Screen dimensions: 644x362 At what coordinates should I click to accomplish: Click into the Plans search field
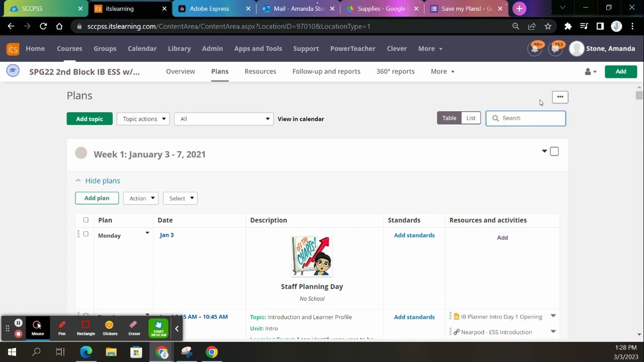point(526,118)
